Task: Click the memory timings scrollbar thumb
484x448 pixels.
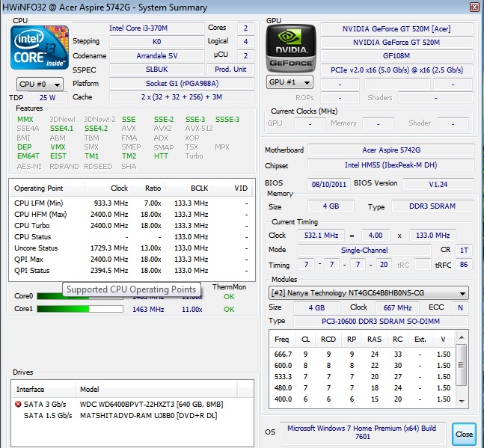Action: click(x=461, y=365)
